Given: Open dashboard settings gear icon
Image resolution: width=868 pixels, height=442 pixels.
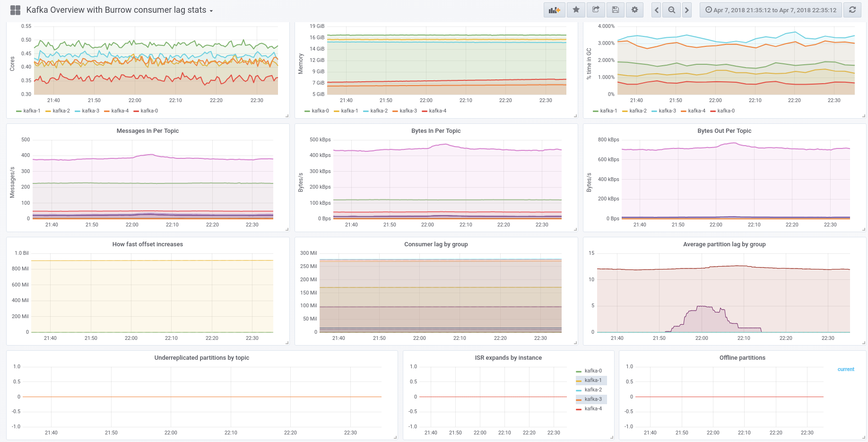Looking at the screenshot, I should coord(634,10).
